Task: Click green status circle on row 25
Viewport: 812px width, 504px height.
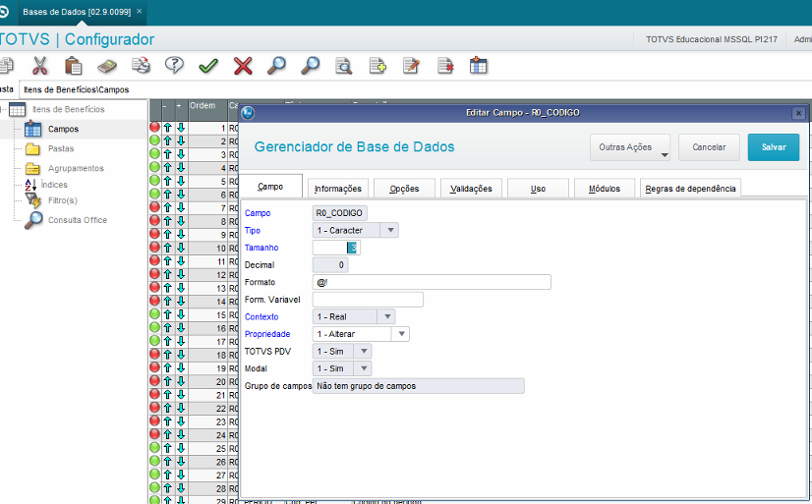Action: point(155,447)
